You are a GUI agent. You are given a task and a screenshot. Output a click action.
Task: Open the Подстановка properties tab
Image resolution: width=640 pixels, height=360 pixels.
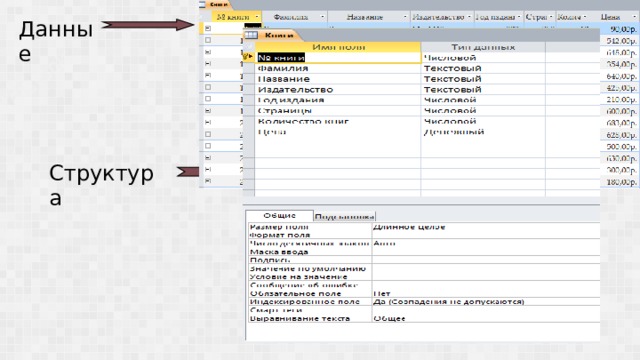point(344,216)
